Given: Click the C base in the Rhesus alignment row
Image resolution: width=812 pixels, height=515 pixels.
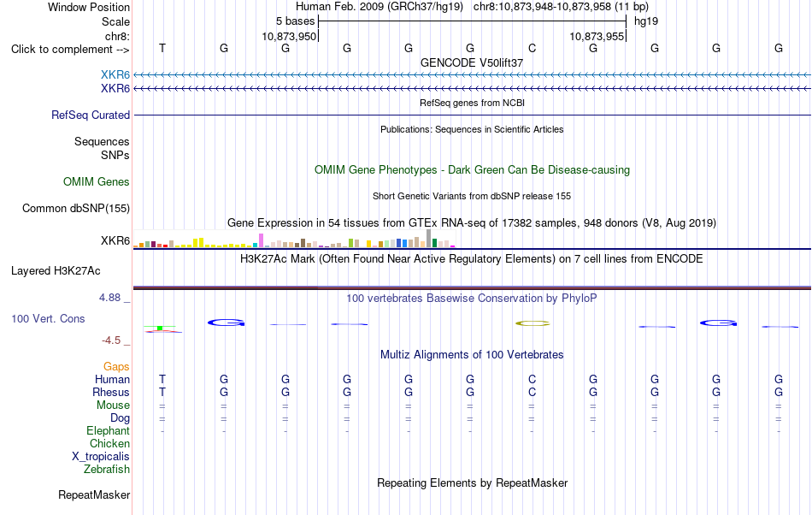Looking at the screenshot, I should 532,392.
